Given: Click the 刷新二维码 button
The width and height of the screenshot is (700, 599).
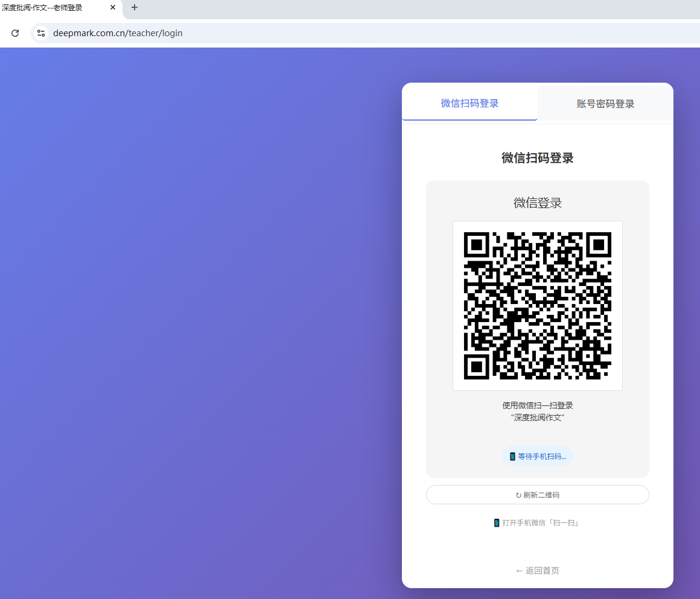Looking at the screenshot, I should pyautogui.click(x=537, y=495).
